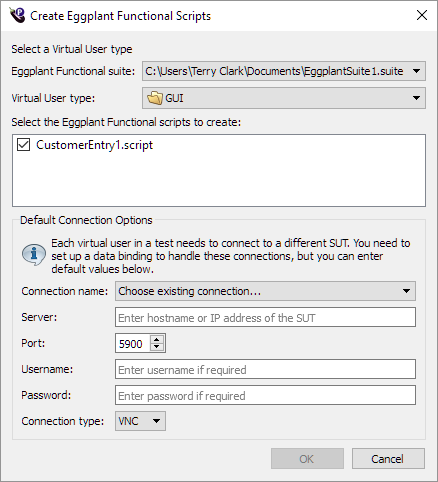
Task: Decrease the Port value with down arrow
Action: point(157,347)
